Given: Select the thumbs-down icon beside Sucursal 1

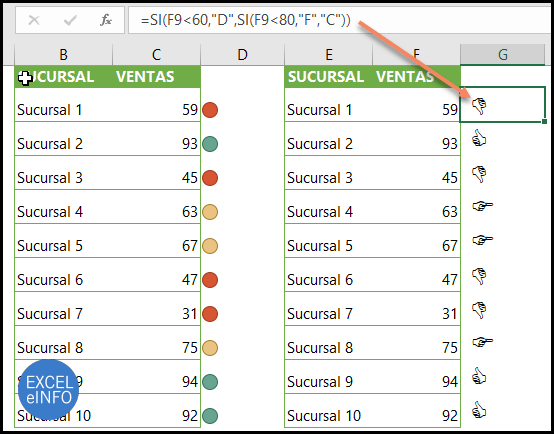Looking at the screenshot, I should [479, 106].
